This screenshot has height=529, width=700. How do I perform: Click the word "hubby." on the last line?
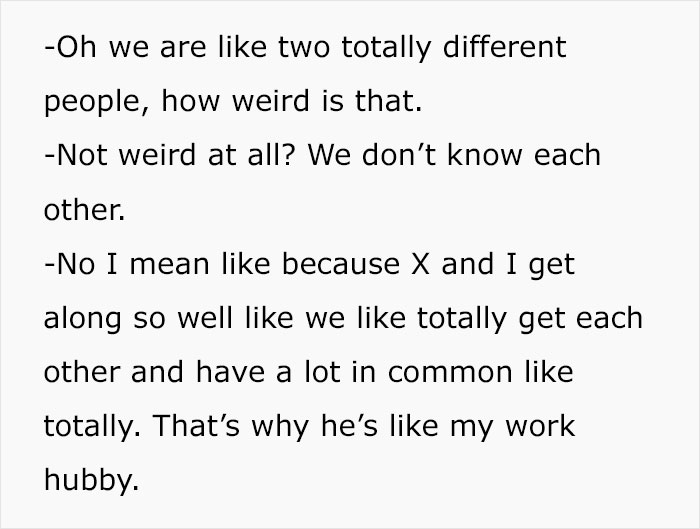[x=87, y=481]
